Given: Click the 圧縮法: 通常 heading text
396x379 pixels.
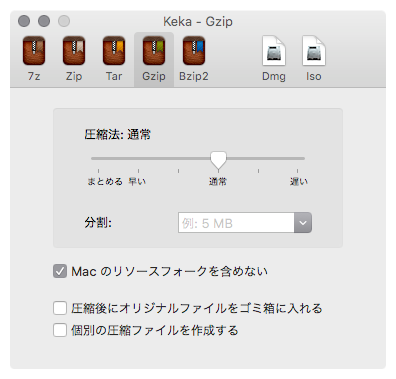Looking at the screenshot, I should click(x=117, y=135).
